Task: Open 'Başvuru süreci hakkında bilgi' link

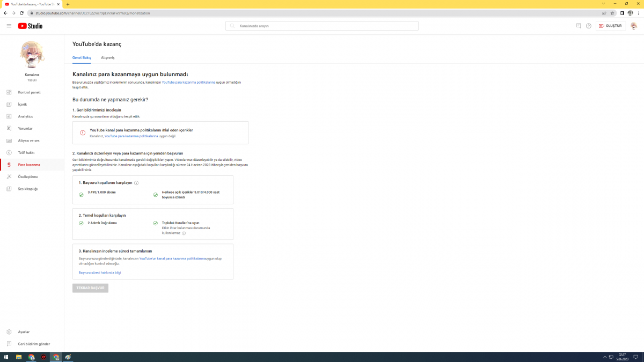Action: pos(100,272)
